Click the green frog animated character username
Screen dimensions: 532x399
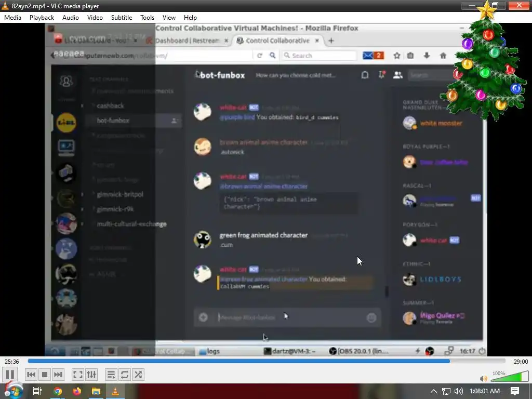click(x=263, y=235)
